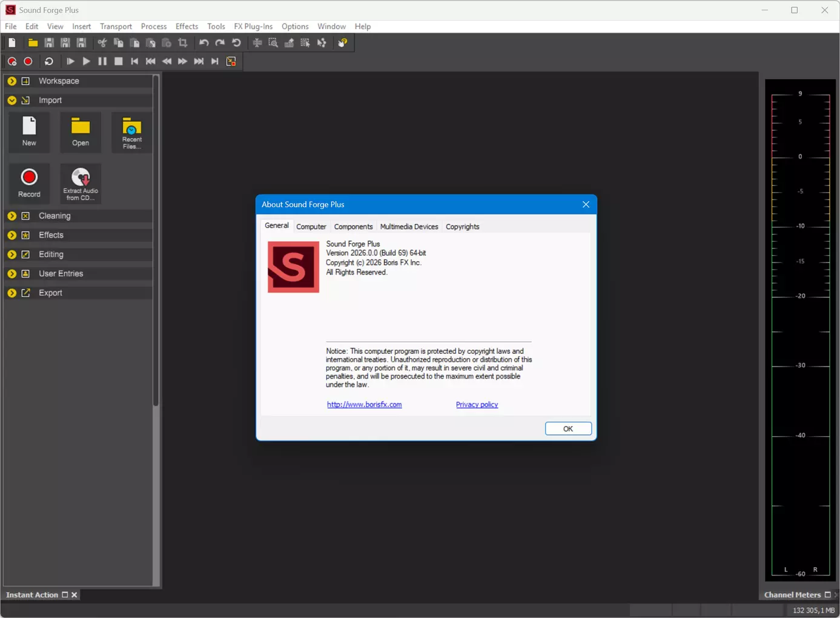The image size is (840, 618).
Task: Toggle Instant Action panel float checkbox
Action: click(x=65, y=595)
